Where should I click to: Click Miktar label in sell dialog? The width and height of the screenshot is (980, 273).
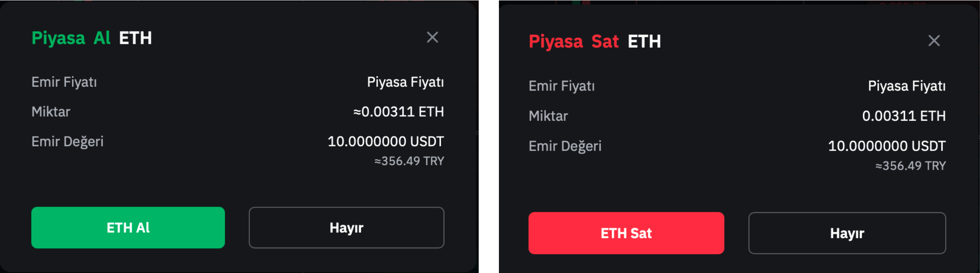click(548, 116)
